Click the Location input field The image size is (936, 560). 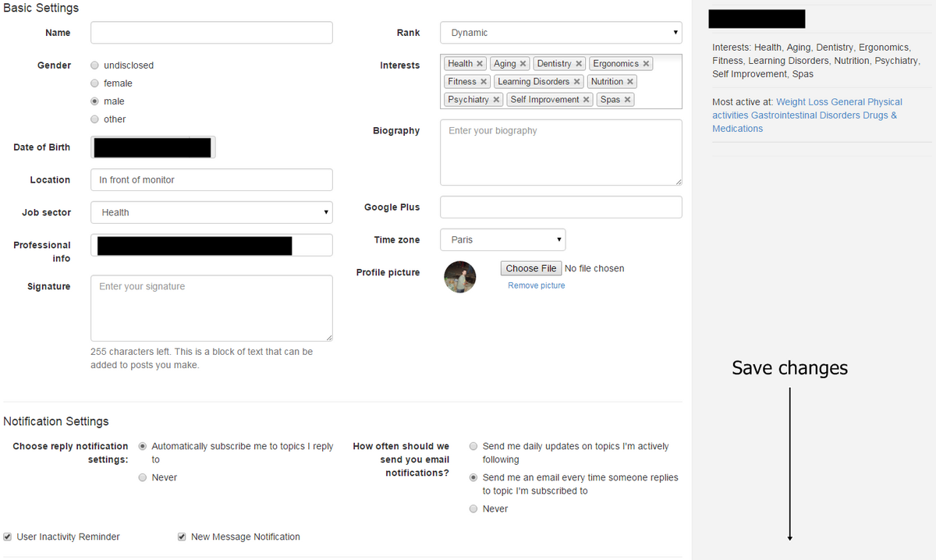click(x=211, y=179)
